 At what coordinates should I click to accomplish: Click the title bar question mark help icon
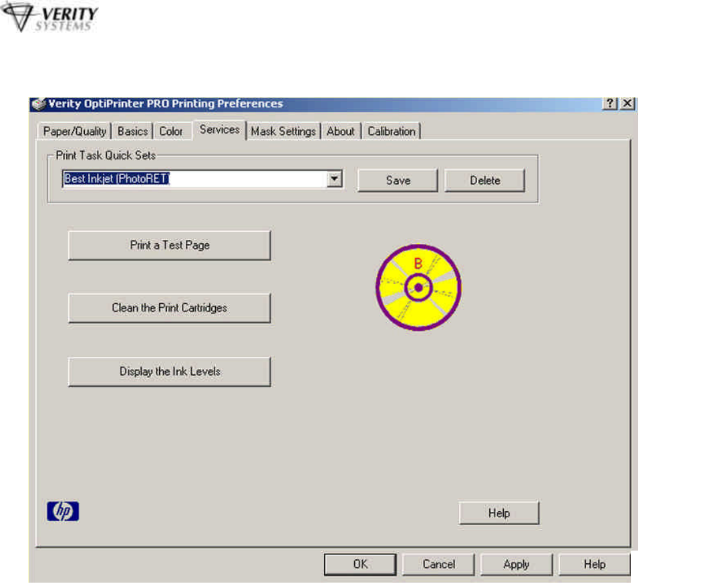tap(609, 104)
